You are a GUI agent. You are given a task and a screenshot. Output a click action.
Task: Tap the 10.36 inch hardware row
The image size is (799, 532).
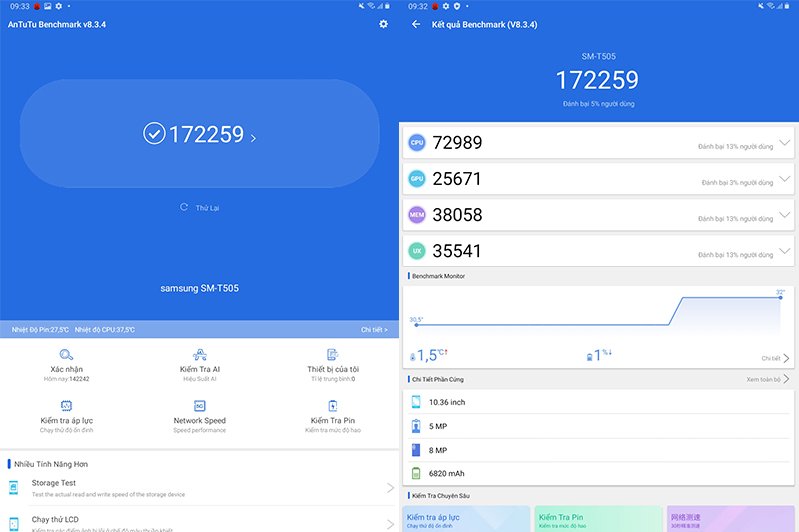[598, 402]
